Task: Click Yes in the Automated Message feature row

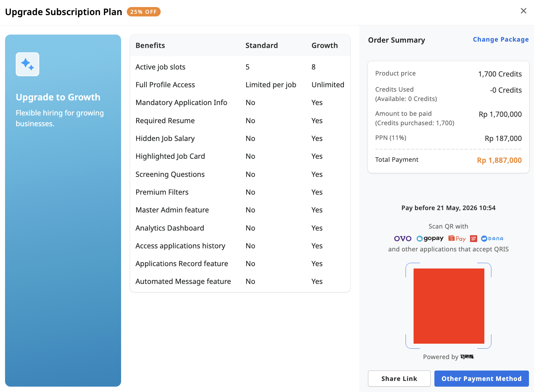Action: (x=317, y=282)
